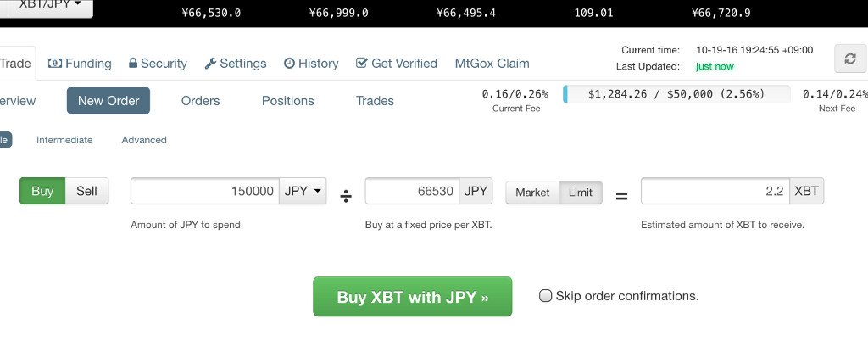Click the Security padlock icon

133,63
